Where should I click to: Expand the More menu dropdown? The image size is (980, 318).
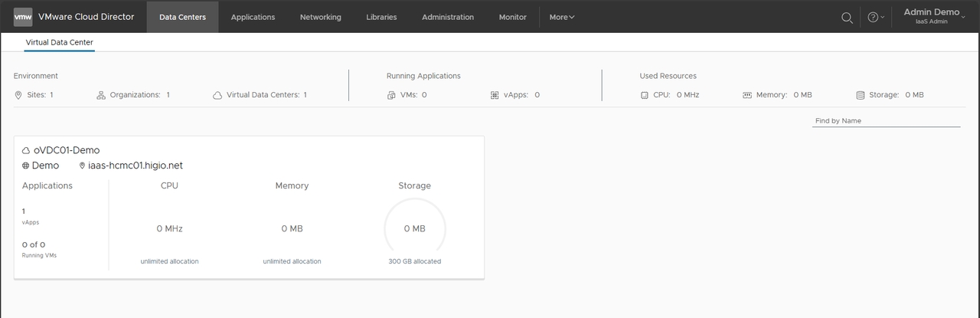pyautogui.click(x=562, y=17)
